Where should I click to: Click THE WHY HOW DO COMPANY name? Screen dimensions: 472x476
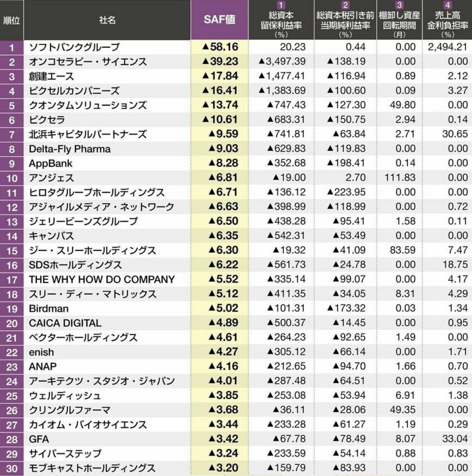tap(102, 279)
